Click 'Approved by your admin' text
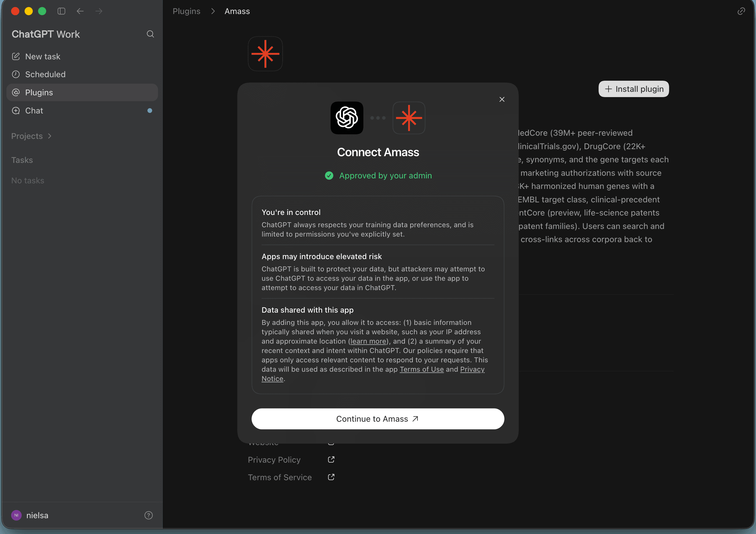The width and height of the screenshot is (756, 534). 385,175
